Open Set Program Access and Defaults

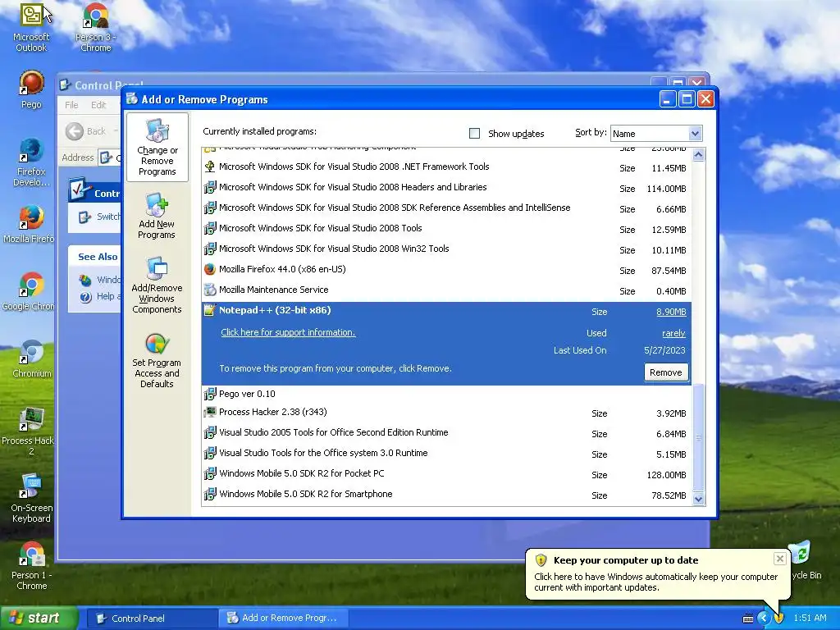pos(157,361)
